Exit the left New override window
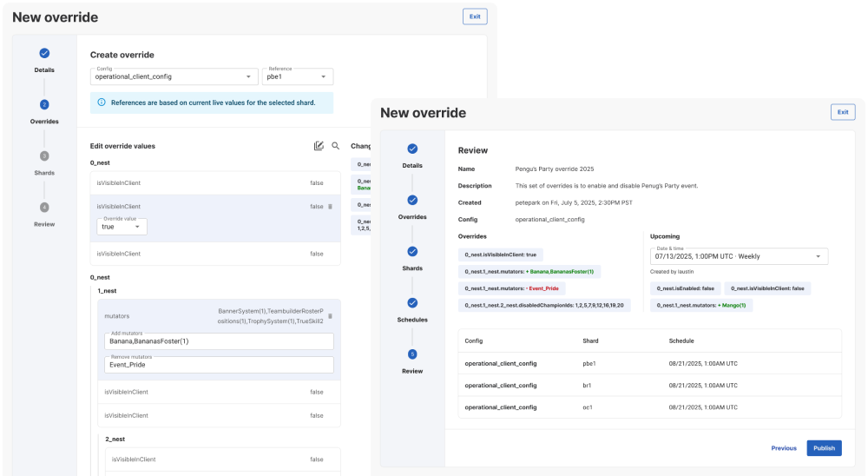The image size is (868, 476). pos(475,17)
